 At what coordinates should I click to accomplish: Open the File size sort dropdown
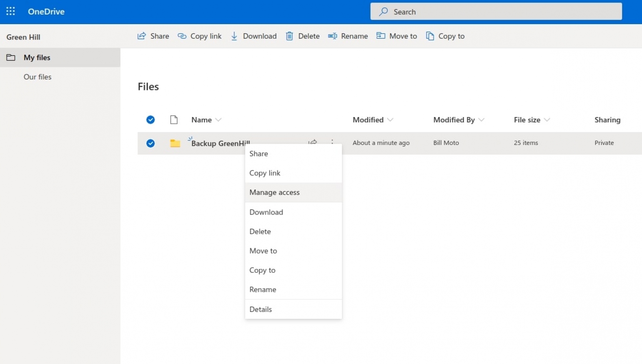click(547, 120)
